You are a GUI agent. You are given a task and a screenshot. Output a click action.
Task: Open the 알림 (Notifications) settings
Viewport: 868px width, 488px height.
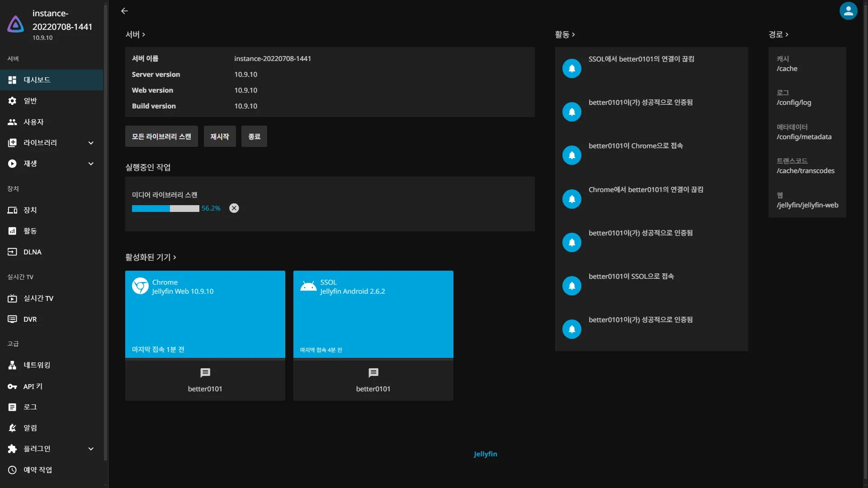(30, 427)
